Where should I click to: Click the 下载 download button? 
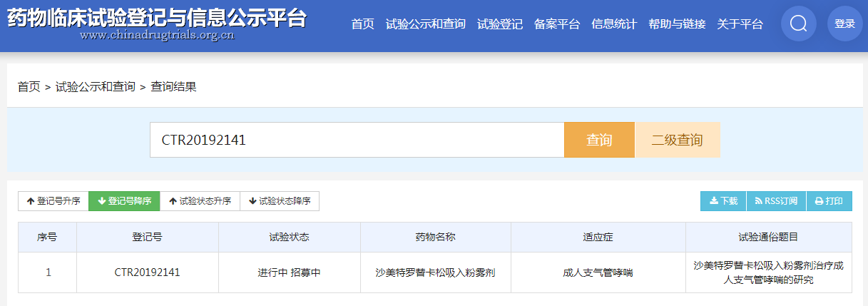click(723, 201)
